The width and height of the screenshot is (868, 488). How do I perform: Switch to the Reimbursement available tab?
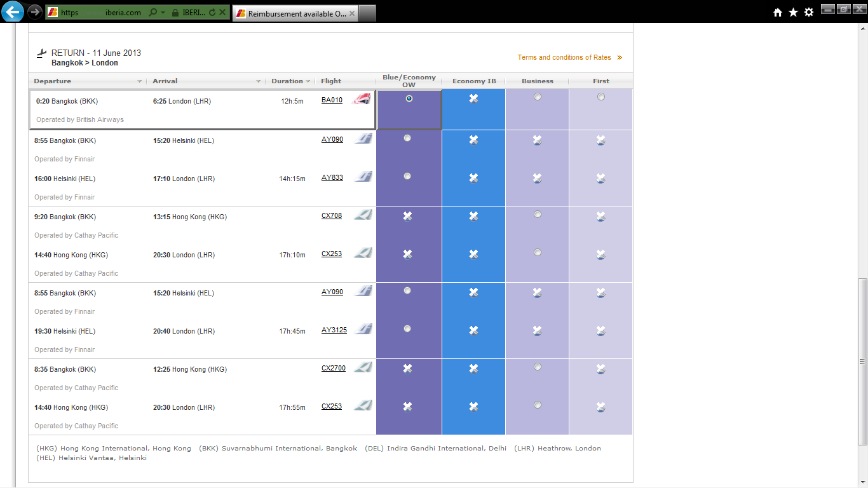pos(295,13)
